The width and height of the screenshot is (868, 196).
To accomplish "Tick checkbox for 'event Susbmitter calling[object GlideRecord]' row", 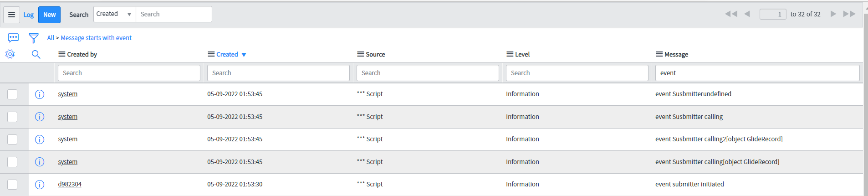I will point(12,162).
